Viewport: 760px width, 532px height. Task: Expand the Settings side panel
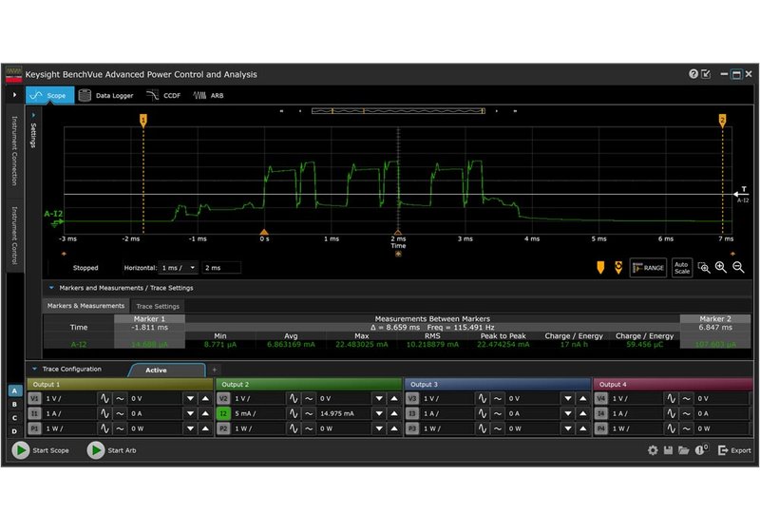tap(33, 131)
